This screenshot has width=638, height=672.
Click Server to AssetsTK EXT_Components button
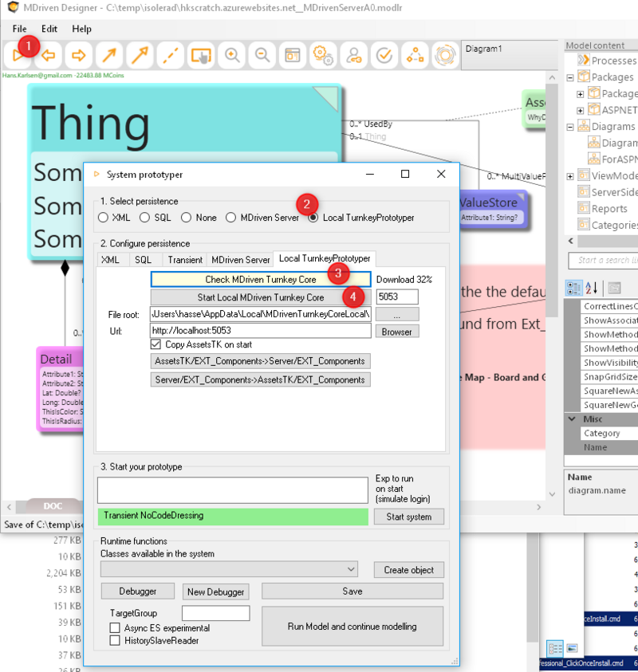click(260, 379)
